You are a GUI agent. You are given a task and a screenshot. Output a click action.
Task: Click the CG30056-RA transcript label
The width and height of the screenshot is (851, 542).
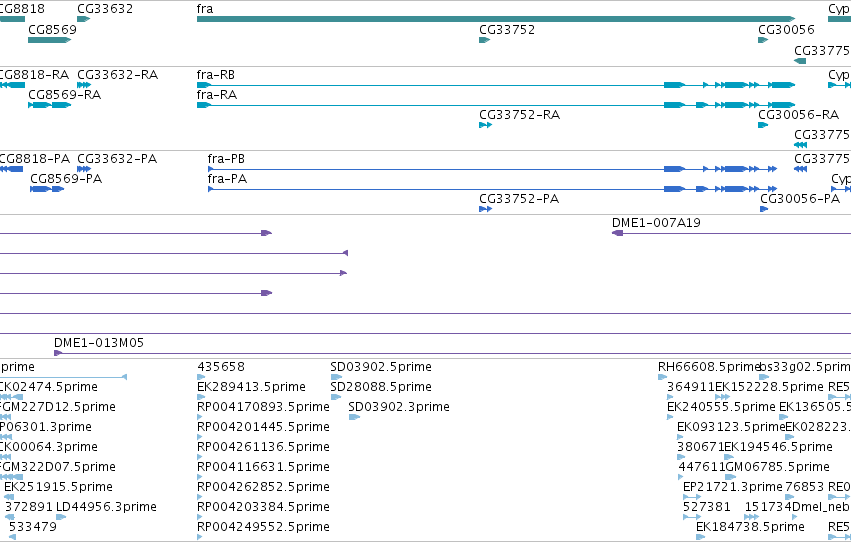pos(798,115)
